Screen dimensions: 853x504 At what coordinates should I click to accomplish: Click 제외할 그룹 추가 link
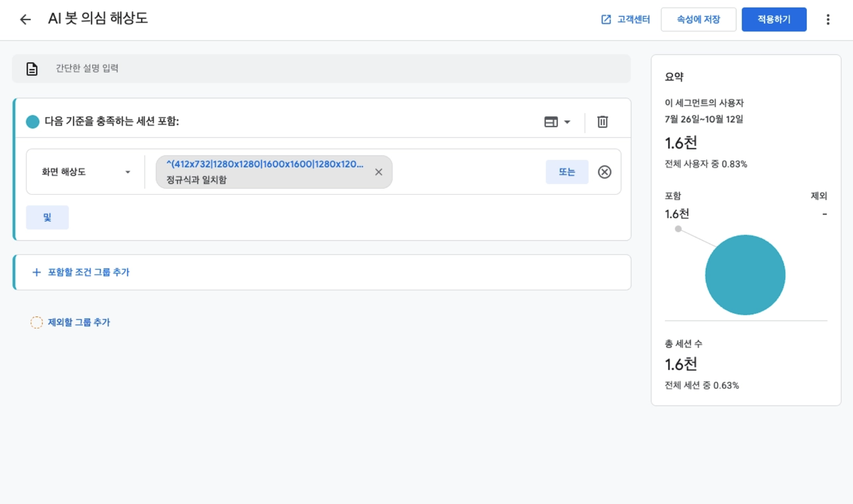click(79, 322)
